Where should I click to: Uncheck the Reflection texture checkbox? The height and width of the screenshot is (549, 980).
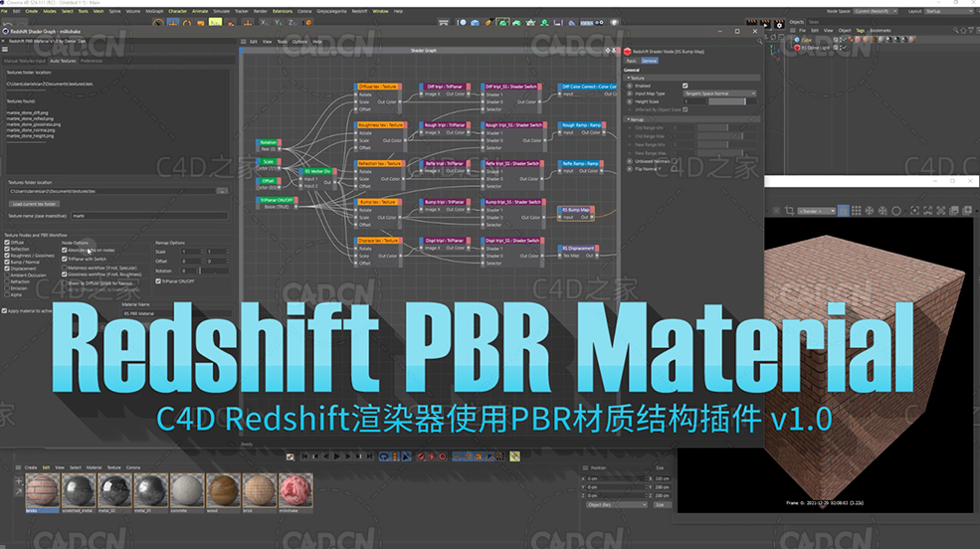pos(6,249)
